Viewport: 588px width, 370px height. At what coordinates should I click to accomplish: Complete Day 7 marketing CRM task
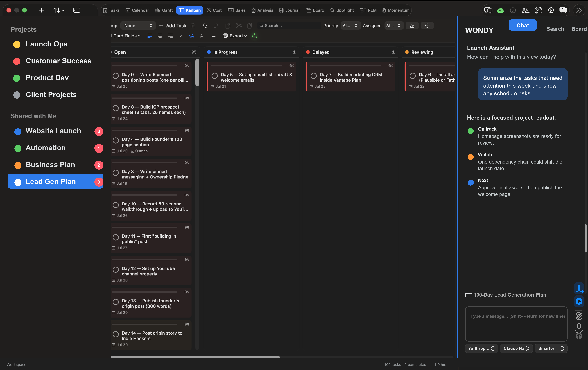click(x=313, y=76)
